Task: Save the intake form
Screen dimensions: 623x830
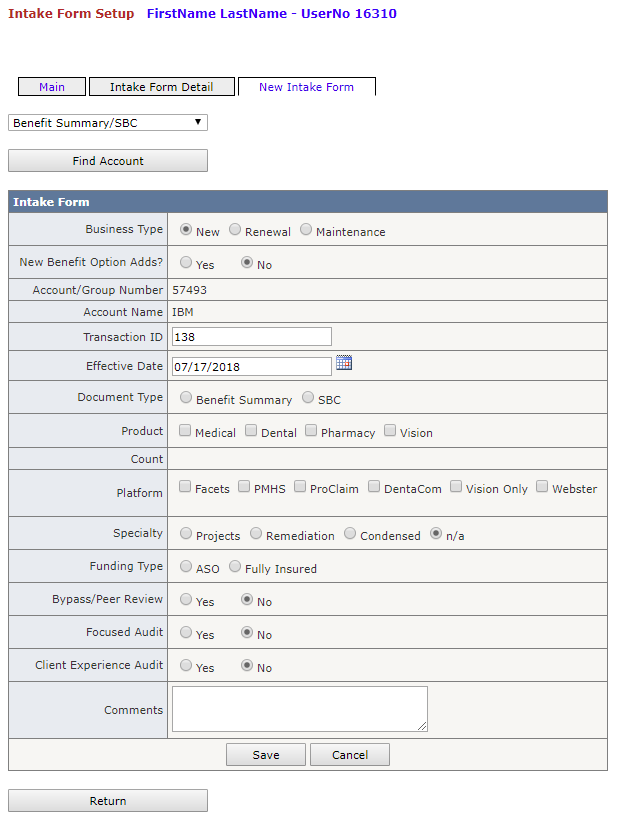Action: [x=266, y=755]
